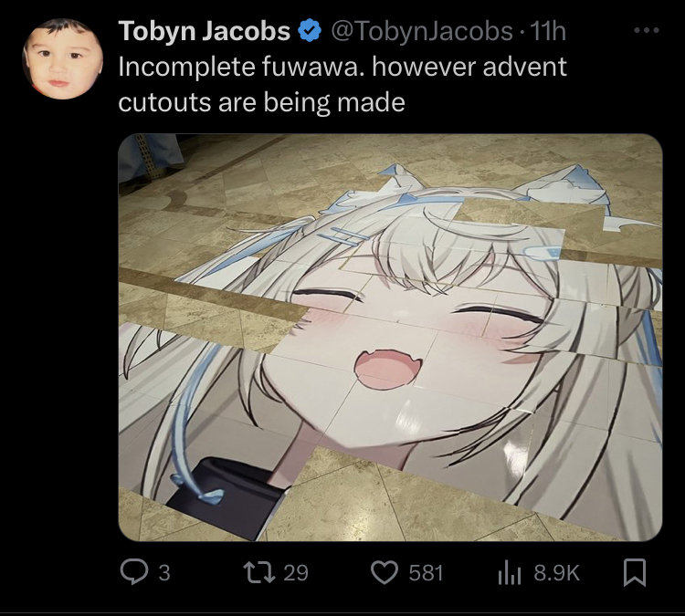Viewport: 685px width, 616px height.
Task: Bookmark the post with the bookmark icon
Action: coord(635,572)
